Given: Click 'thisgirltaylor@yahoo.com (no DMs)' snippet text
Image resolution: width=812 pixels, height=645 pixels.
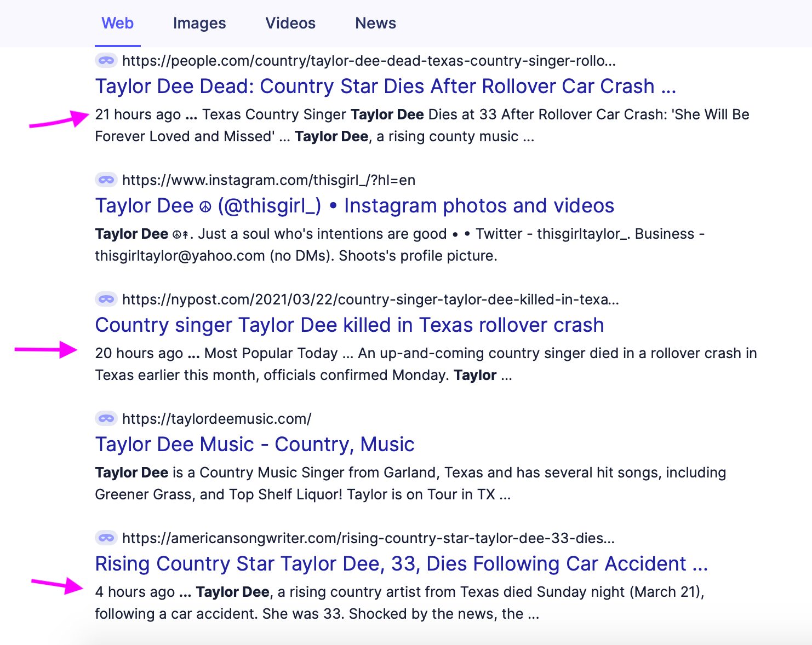Looking at the screenshot, I should click(215, 256).
